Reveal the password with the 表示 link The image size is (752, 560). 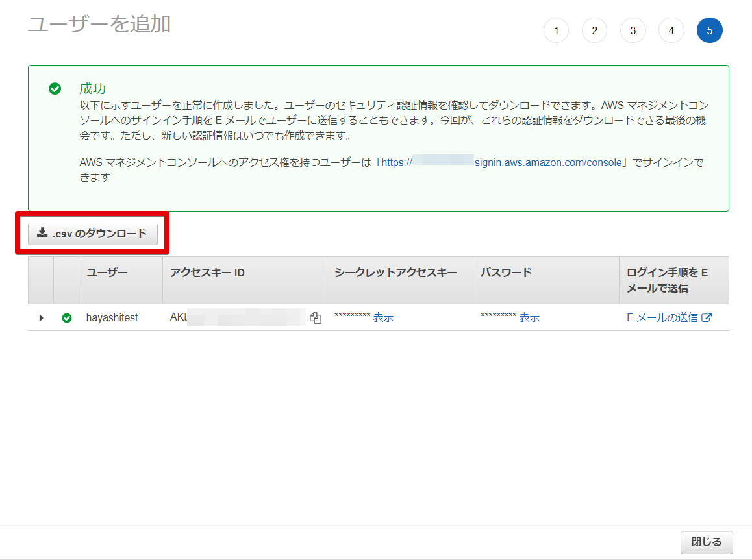coord(529,317)
